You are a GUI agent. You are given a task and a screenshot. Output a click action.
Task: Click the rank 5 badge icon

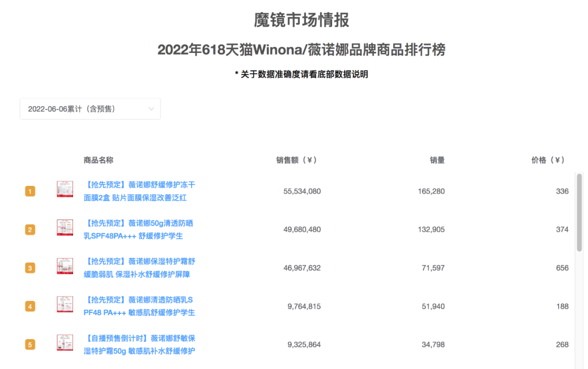(30, 344)
